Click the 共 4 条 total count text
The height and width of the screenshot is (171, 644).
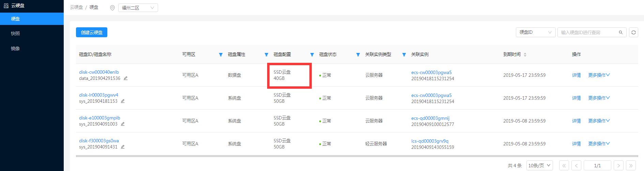click(515, 166)
